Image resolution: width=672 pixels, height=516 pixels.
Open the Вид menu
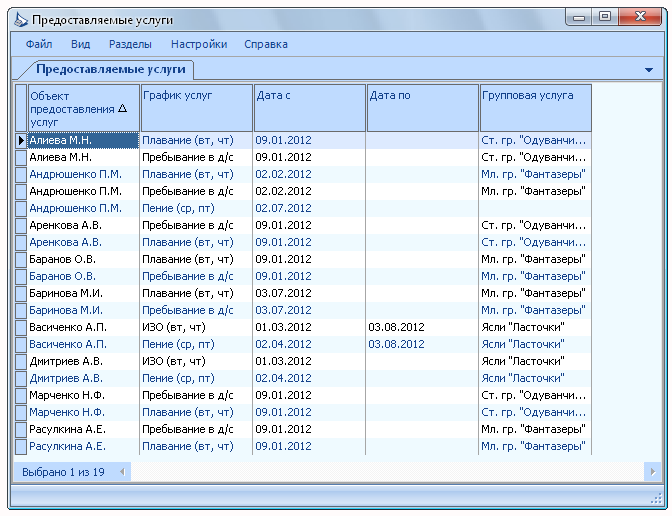pos(80,44)
